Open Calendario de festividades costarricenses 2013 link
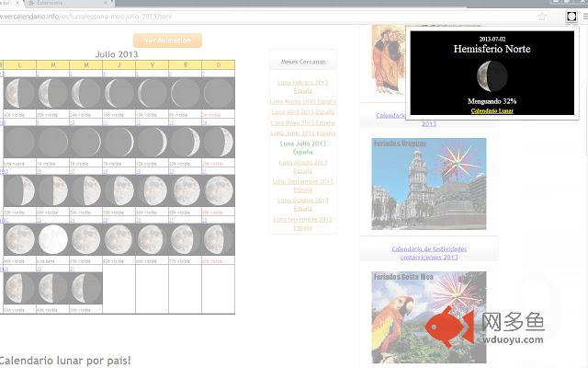 pyautogui.click(x=429, y=252)
